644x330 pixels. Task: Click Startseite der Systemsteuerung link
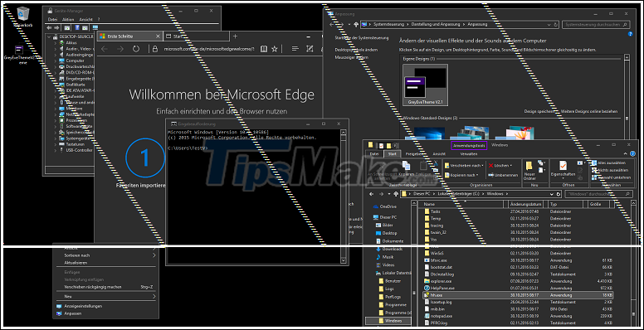coord(362,38)
